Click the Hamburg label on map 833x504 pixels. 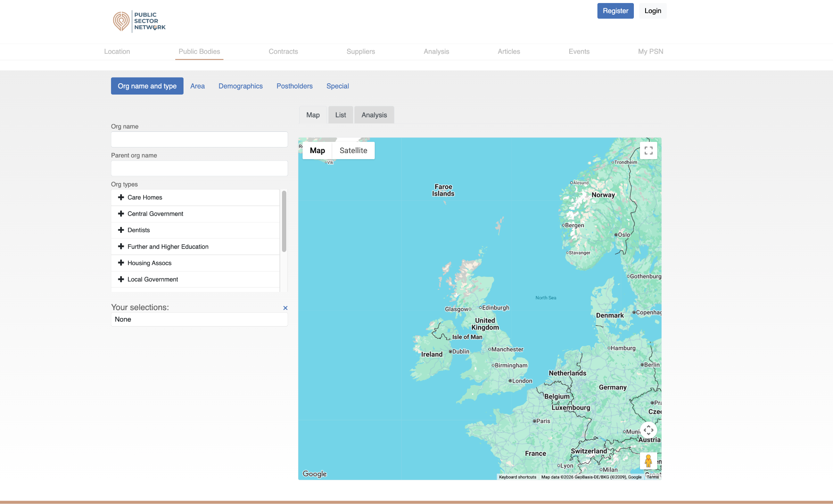[623, 348]
